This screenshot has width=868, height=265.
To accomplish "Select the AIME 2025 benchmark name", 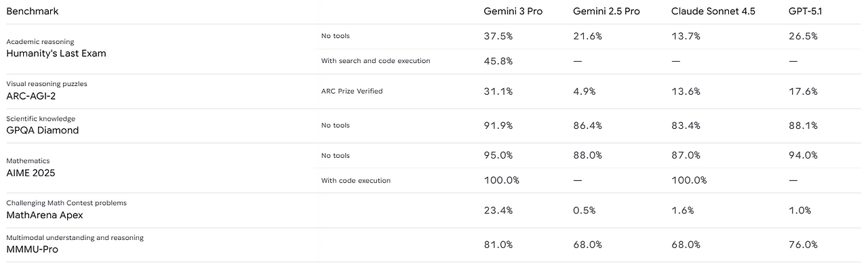I will 31,173.
